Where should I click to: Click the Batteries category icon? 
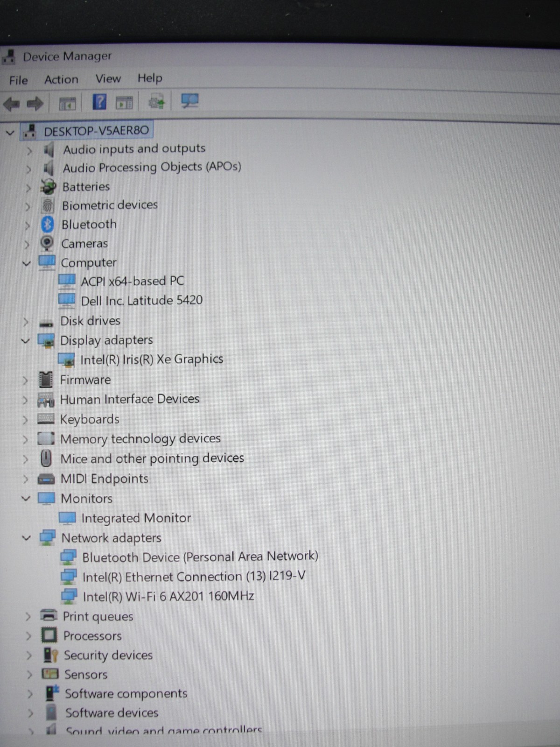[48, 187]
